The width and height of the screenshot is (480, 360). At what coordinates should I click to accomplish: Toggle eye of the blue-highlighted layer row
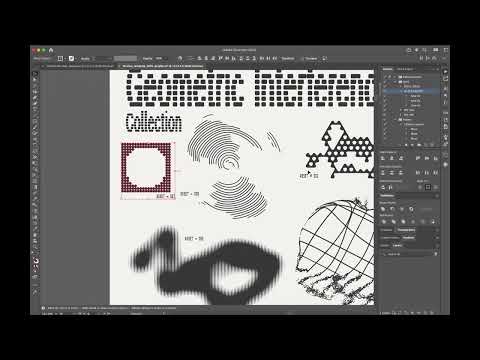click(x=385, y=91)
